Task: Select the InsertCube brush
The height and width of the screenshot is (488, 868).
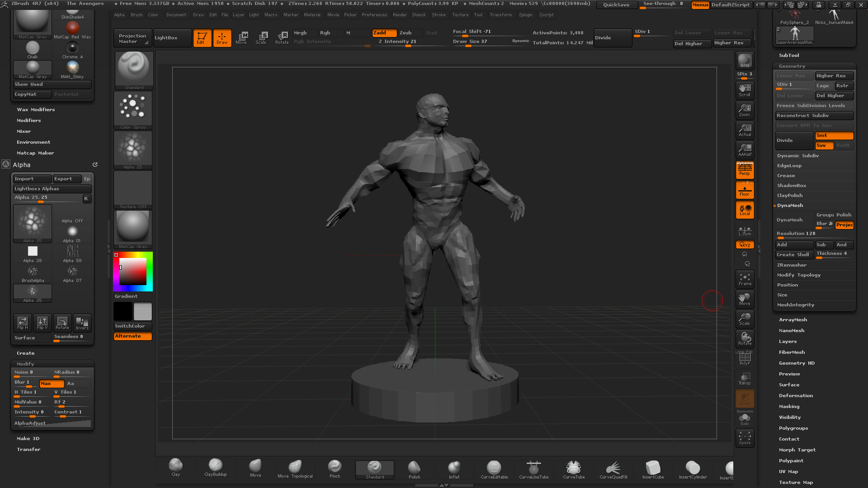Action: 653,469
